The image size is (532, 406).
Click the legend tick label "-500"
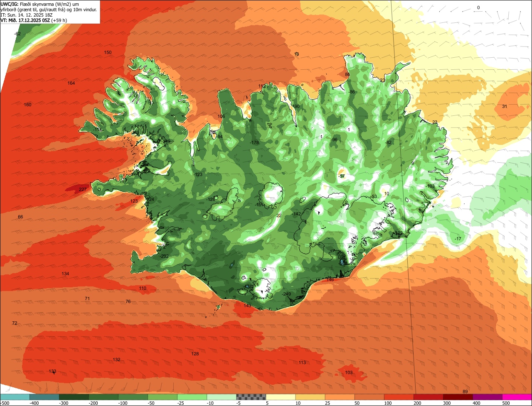5,403
